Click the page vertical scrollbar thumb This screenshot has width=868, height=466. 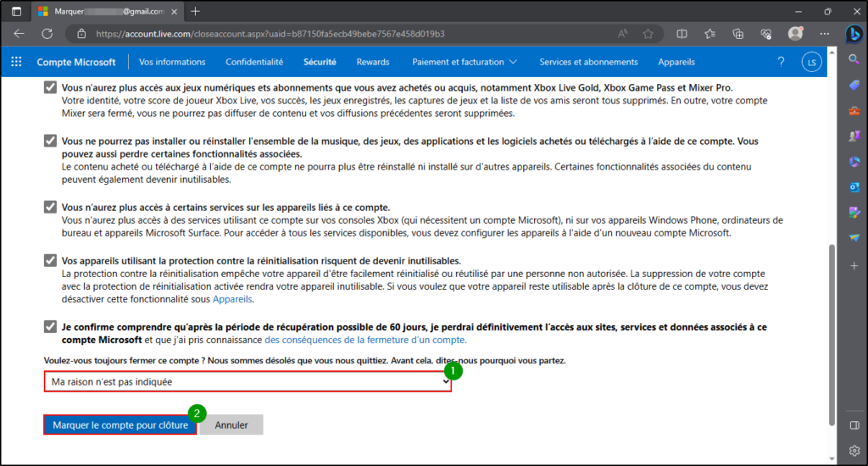[832, 335]
